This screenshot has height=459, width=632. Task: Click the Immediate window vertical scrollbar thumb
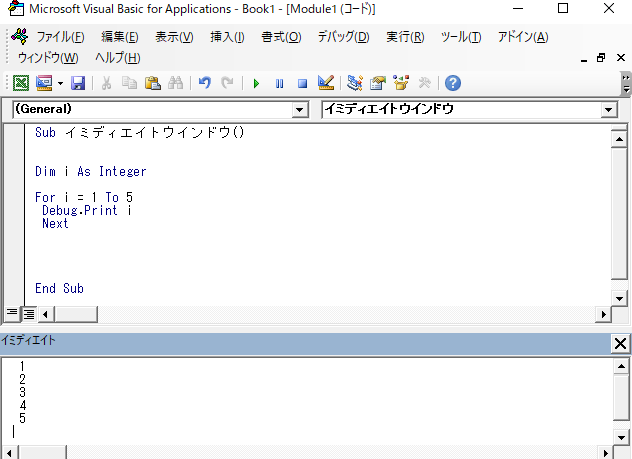click(621, 397)
